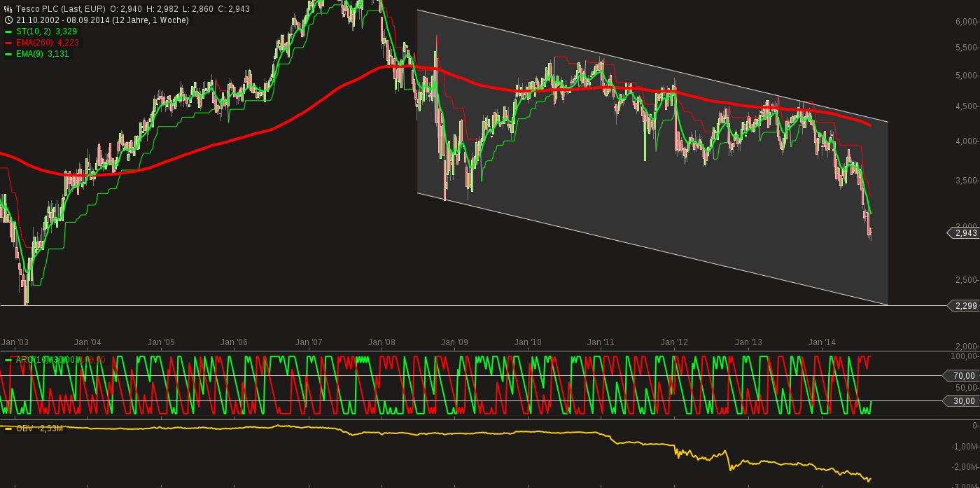The height and width of the screenshot is (488, 980).
Task: Click the yellow OBV legend marker
Action: pyautogui.click(x=8, y=428)
